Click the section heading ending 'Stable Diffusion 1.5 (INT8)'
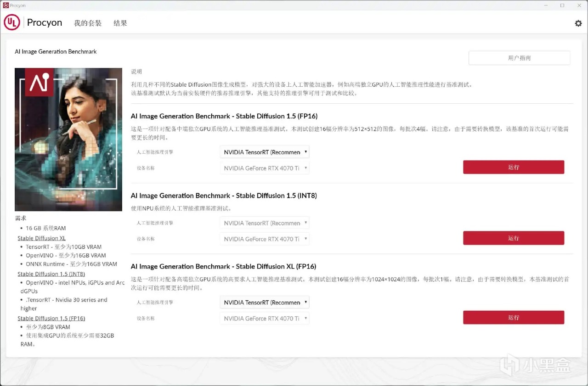Screen dimensions: 588x386 (x=224, y=196)
